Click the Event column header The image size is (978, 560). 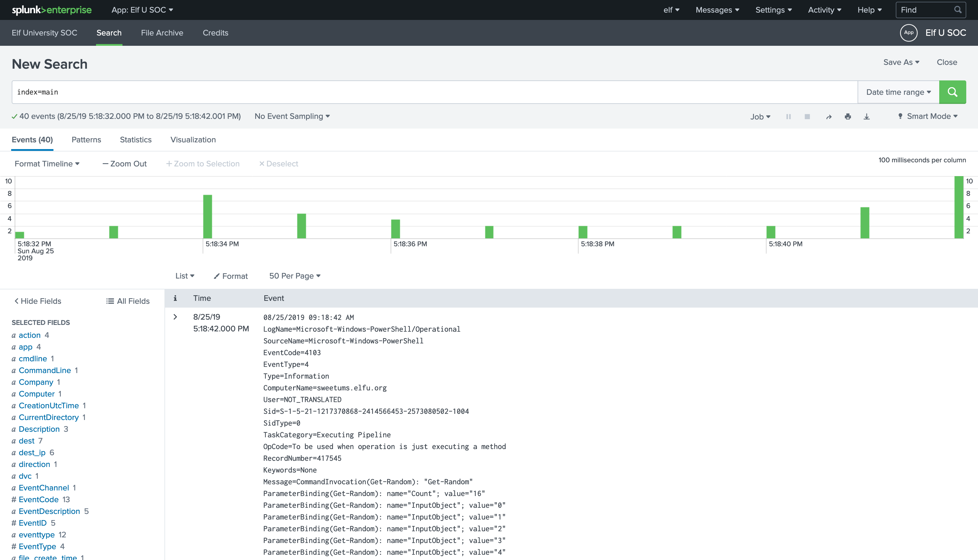pos(273,298)
